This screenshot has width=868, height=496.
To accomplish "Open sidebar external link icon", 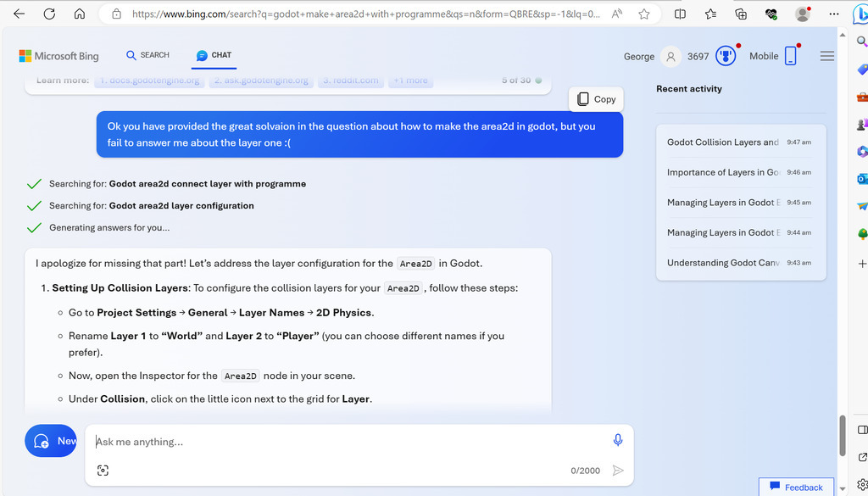I will coord(862,457).
